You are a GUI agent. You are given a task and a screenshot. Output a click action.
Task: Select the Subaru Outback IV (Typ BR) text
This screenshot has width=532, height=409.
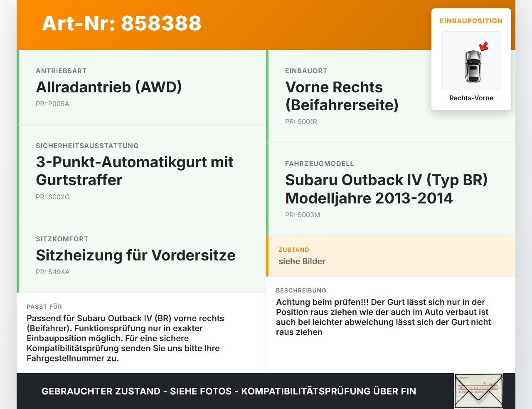coord(387,180)
